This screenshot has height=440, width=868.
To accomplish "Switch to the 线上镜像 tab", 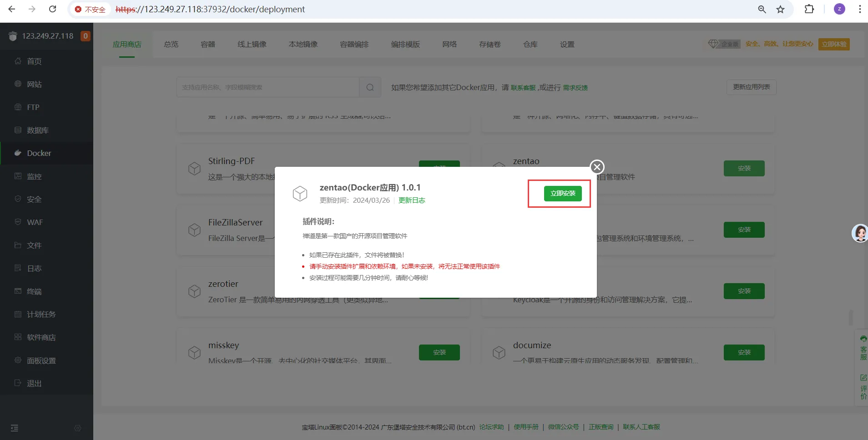I will [252, 45].
